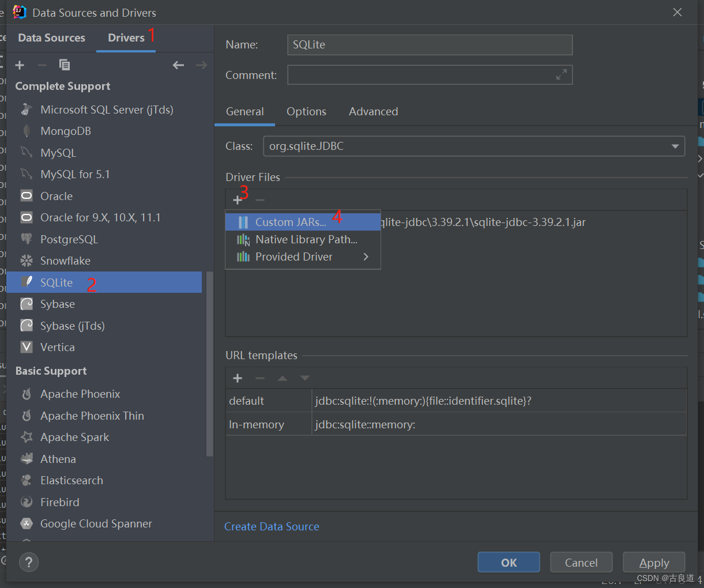Expand the Provided Driver submenu arrow
Image resolution: width=704 pixels, height=588 pixels.
click(x=366, y=257)
